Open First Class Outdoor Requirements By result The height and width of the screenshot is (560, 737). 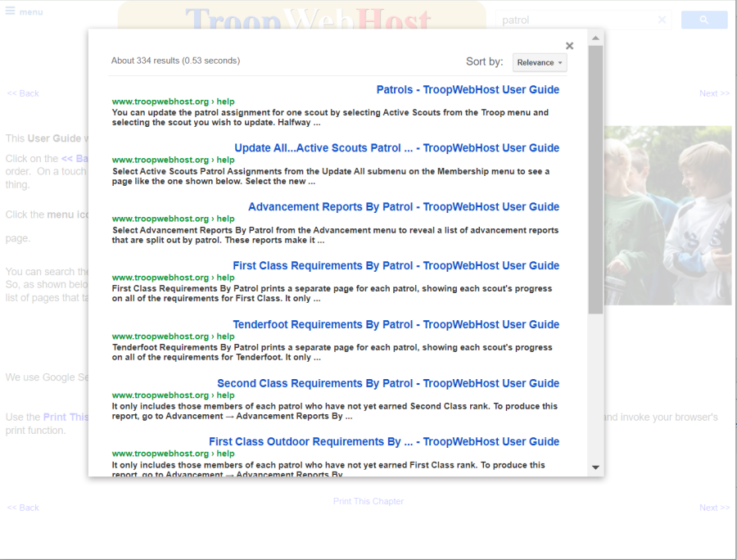384,441
